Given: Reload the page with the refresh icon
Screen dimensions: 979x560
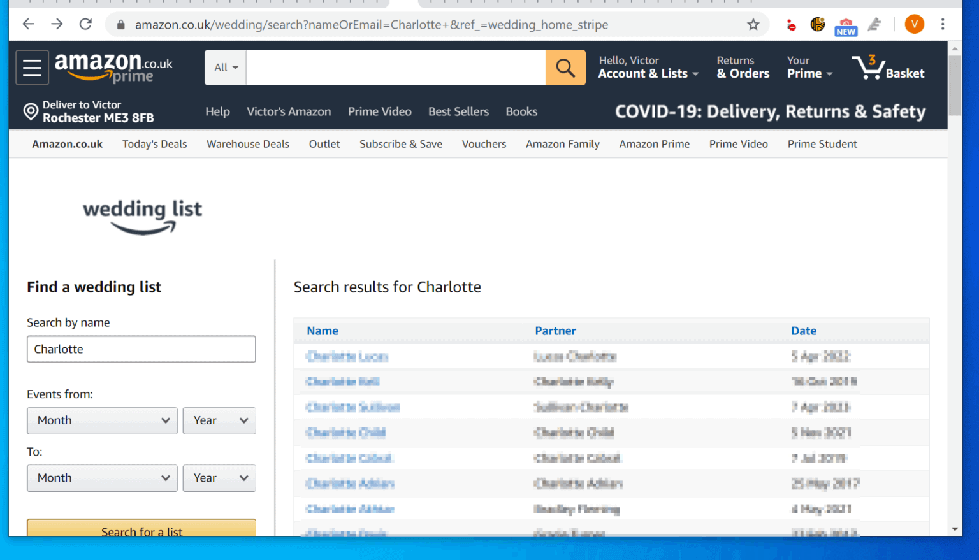Looking at the screenshot, I should pyautogui.click(x=85, y=24).
